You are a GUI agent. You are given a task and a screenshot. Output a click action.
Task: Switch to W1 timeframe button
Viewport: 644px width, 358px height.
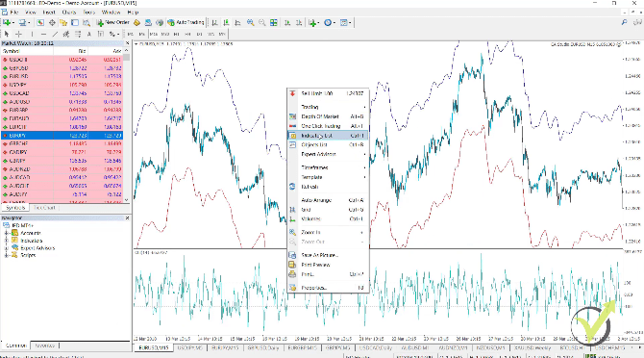coord(211,34)
